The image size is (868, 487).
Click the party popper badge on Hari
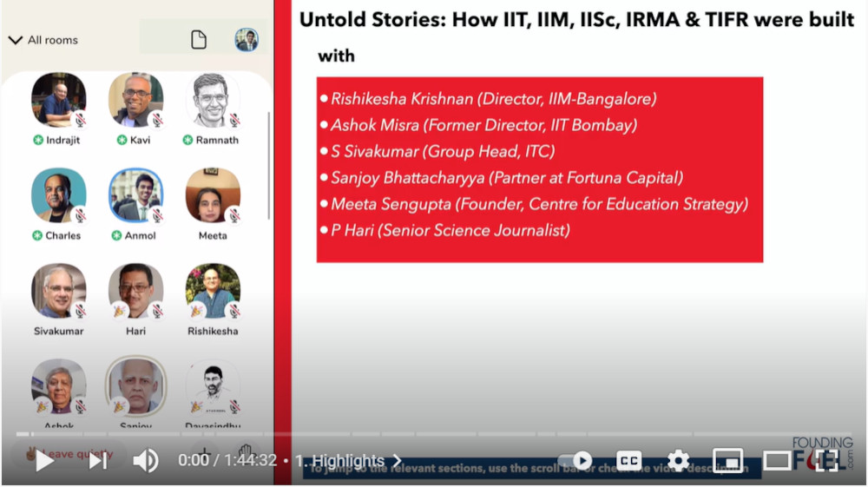tap(118, 312)
